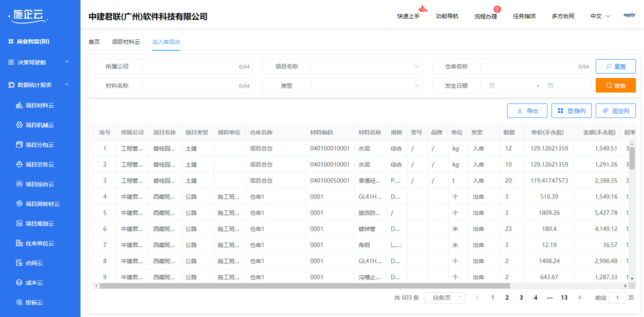The image size is (644, 317).
Task: Click the 重置 button
Action: point(616,67)
